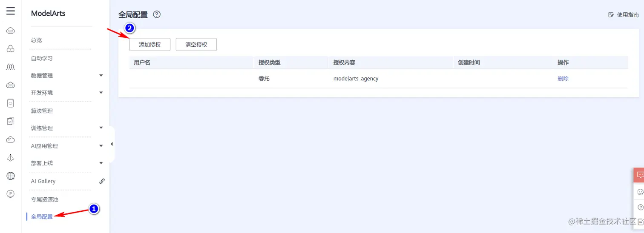Click the single disk storage sidebar icon

coord(11,103)
